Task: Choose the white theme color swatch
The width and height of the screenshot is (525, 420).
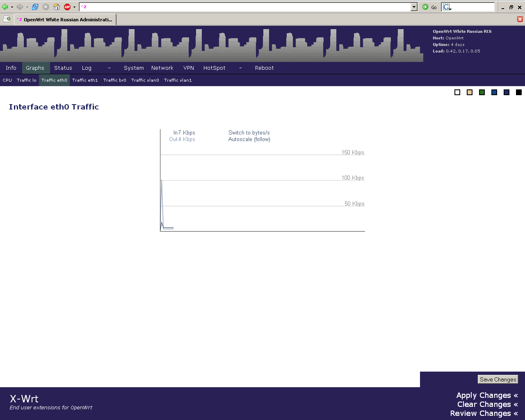Action: pyautogui.click(x=457, y=92)
